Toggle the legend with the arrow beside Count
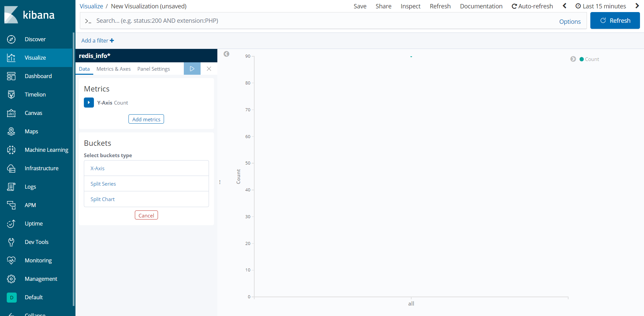The height and width of the screenshot is (316, 644). [x=573, y=59]
